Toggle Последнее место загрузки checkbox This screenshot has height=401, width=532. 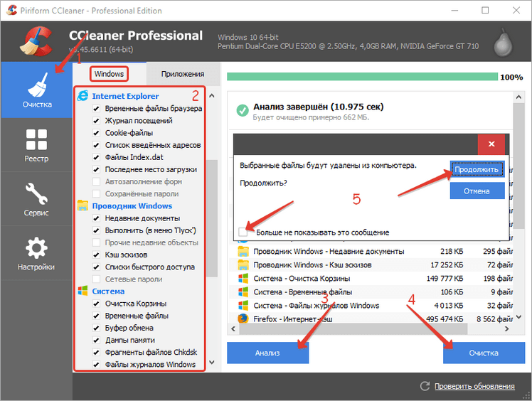96,170
